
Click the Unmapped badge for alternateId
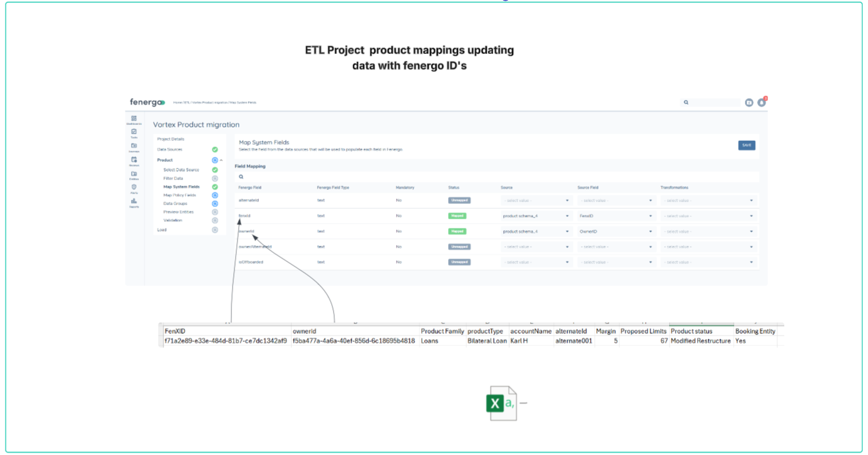[458, 200]
